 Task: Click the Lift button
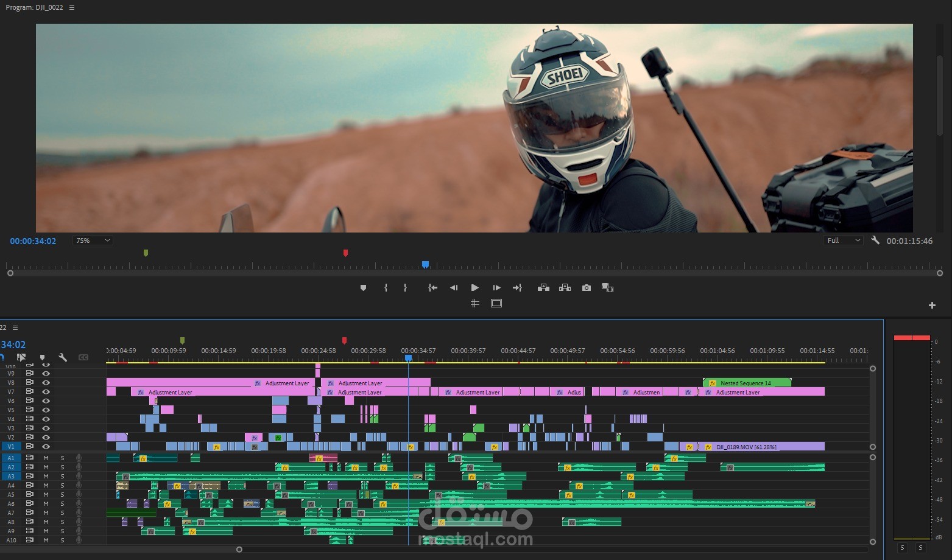click(543, 288)
